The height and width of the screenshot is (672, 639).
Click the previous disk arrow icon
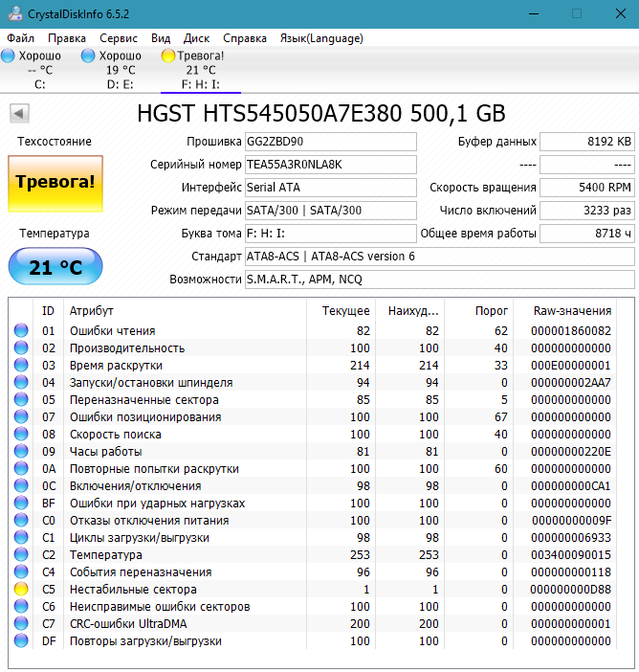click(x=19, y=114)
